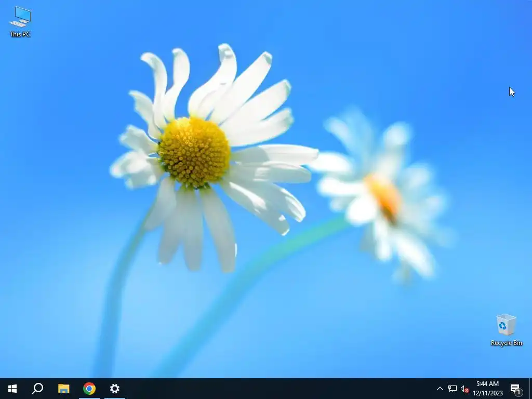Open the Settings gear on the taskbar
The image size is (532, 399).
(x=115, y=389)
